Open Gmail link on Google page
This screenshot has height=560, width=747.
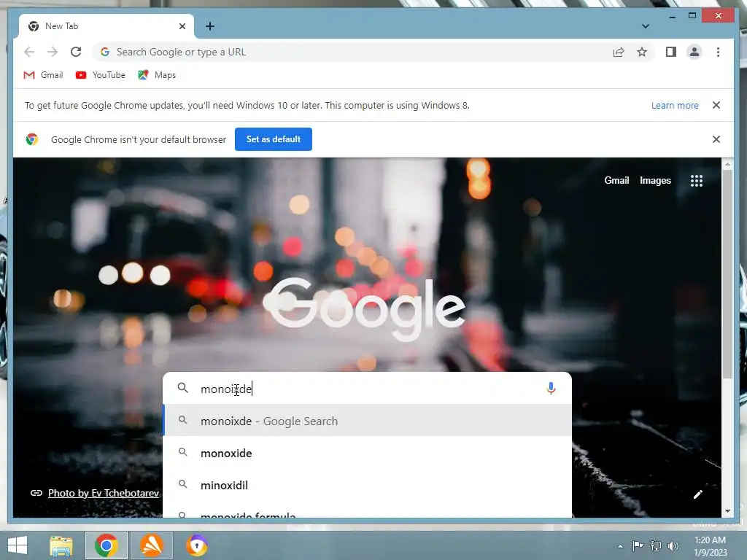[616, 181]
